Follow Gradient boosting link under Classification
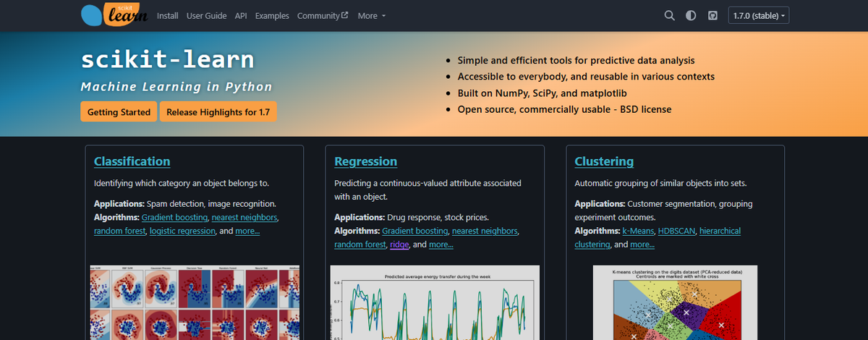Screen dimensions: 868x340 [175, 217]
